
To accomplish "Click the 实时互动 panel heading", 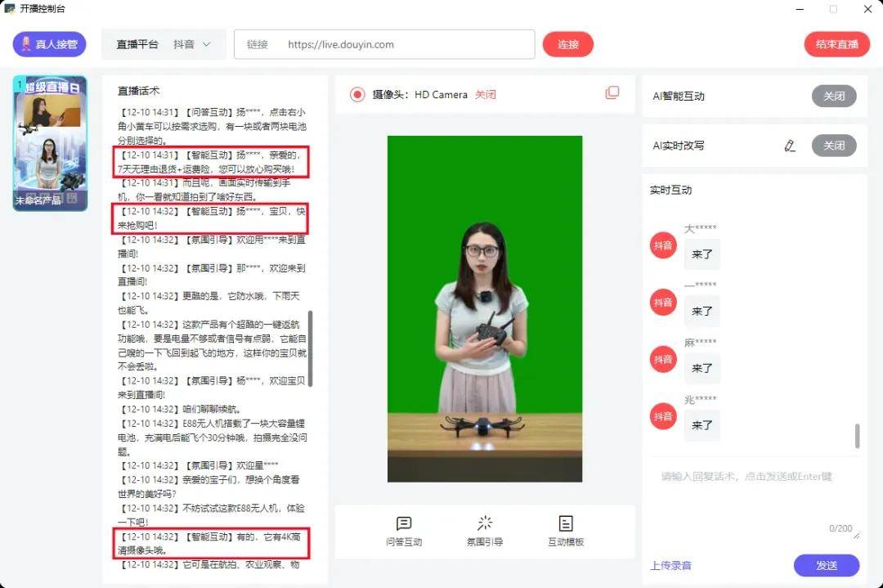I will 670,190.
